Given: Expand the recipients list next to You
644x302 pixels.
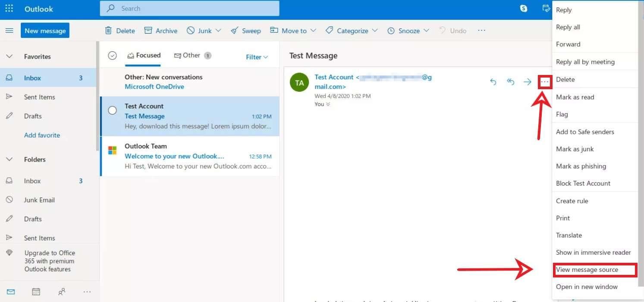Looking at the screenshot, I should 328,104.
